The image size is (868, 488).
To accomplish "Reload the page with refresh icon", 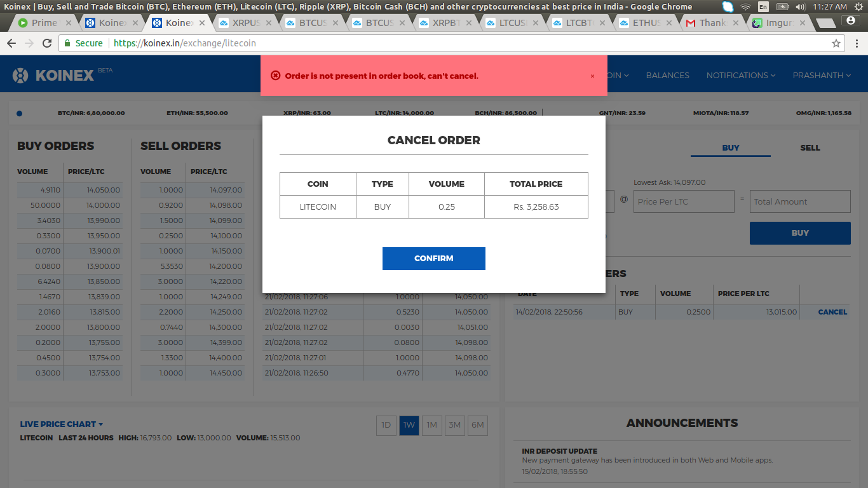I will [x=47, y=43].
